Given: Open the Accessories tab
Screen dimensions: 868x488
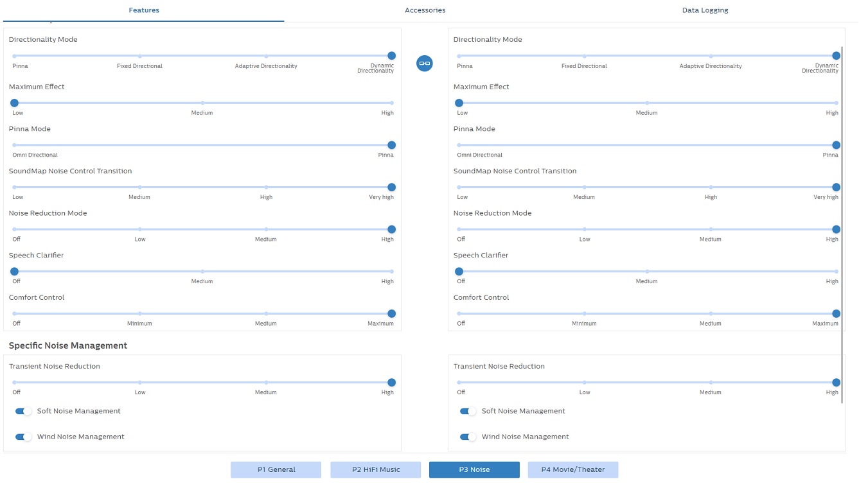Looking at the screenshot, I should (425, 10).
